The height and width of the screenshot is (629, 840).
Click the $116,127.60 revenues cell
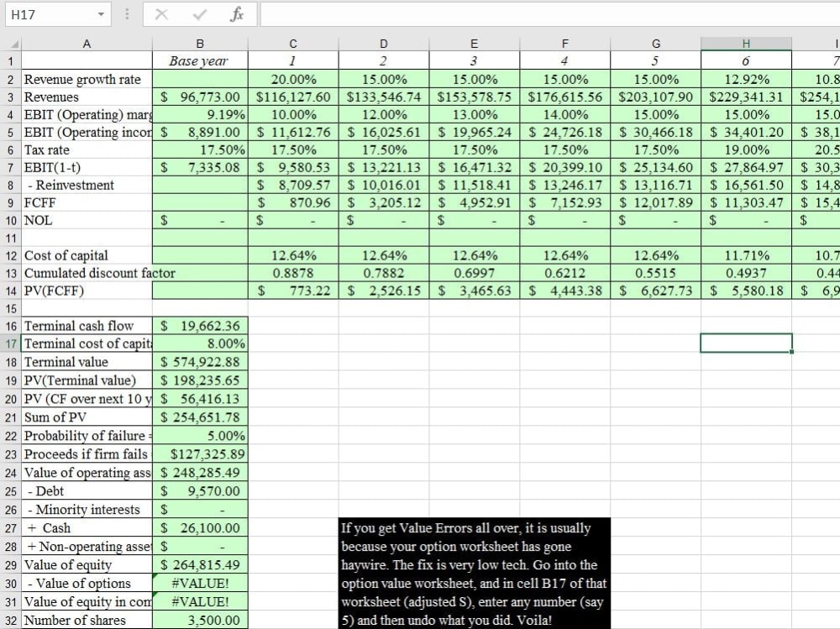tap(293, 97)
